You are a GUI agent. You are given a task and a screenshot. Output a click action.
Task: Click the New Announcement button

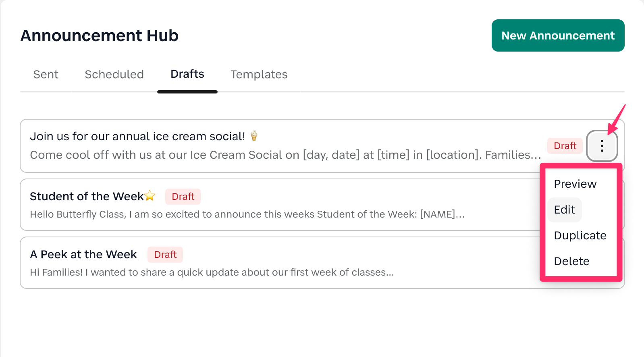click(x=558, y=35)
